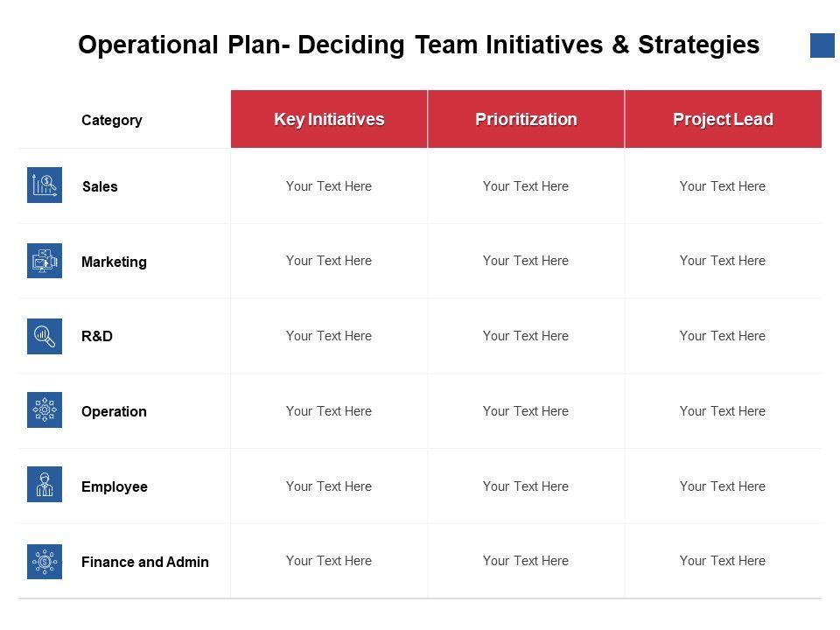This screenshot has width=840, height=630.
Task: Select the Finance and Admin icon
Action: click(45, 561)
